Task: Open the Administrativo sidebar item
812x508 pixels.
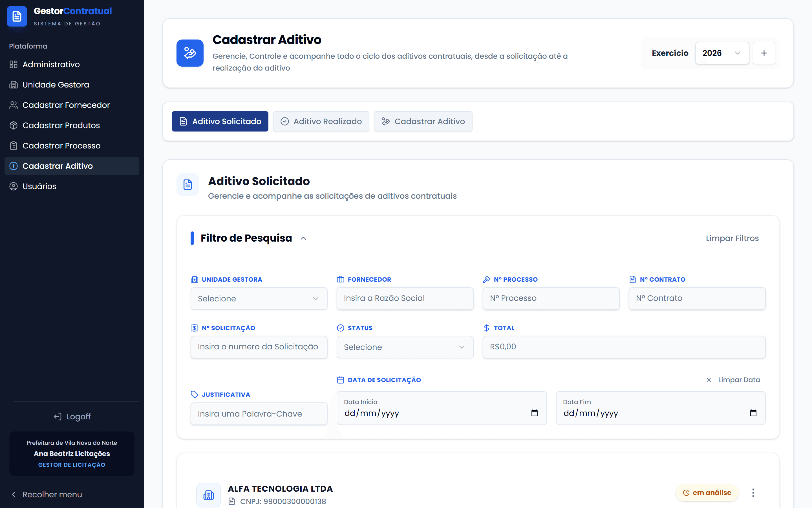Action: (72, 64)
